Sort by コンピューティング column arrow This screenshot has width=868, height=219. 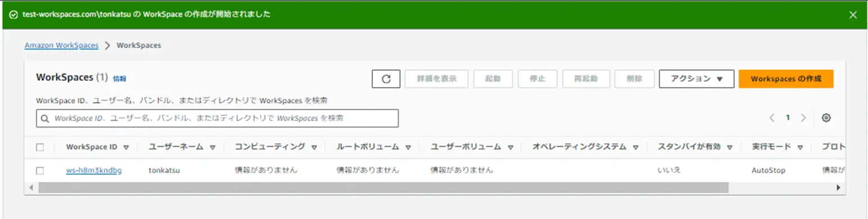(313, 147)
